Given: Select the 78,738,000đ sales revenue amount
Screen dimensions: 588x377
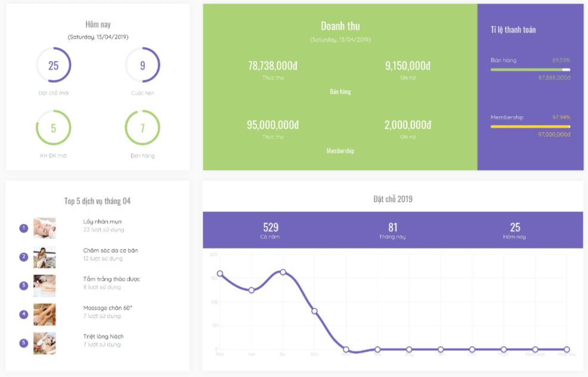Looking at the screenshot, I should (x=273, y=66).
